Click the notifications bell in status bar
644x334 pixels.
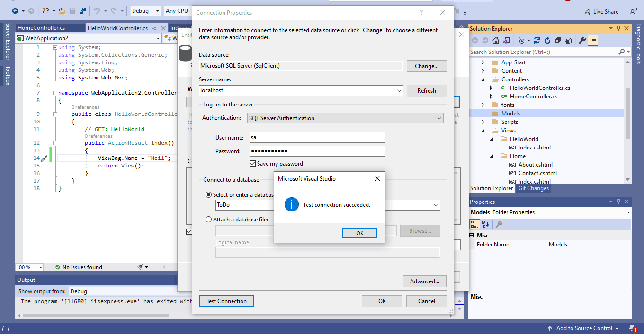[632, 328]
